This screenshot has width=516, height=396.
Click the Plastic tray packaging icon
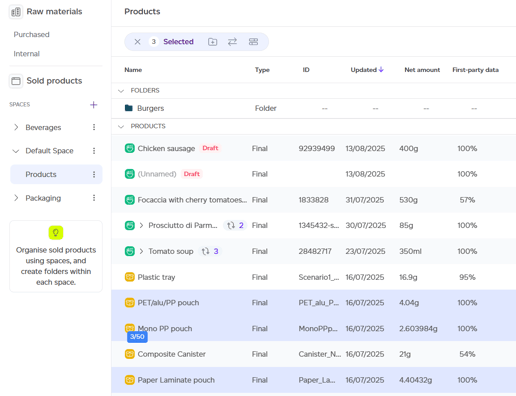pyautogui.click(x=130, y=277)
